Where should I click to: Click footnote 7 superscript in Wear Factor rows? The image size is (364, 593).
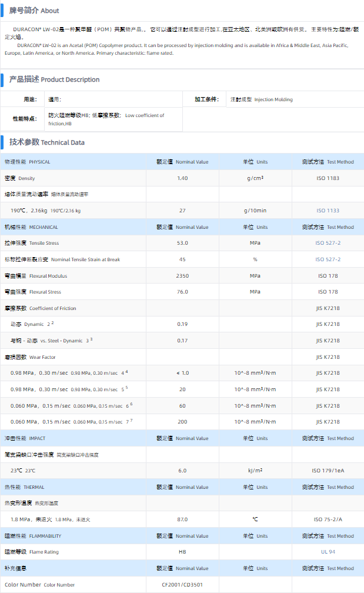point(131,421)
